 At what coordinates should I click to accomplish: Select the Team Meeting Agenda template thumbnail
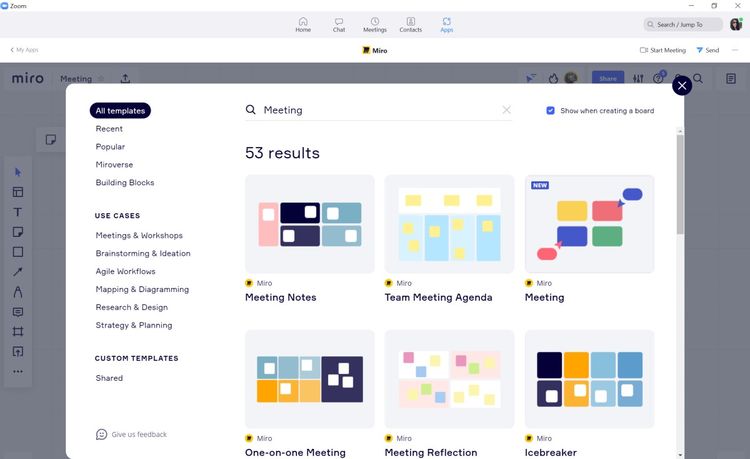click(449, 224)
